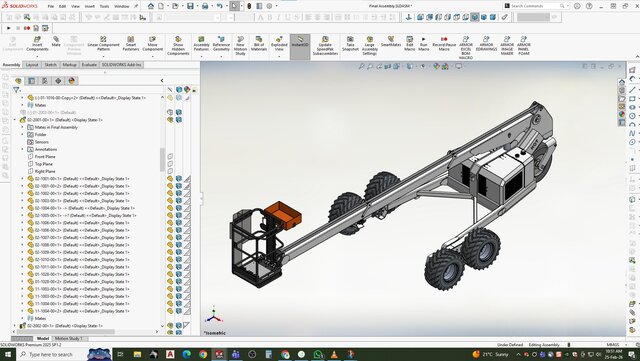
Task: Toggle Front Plane visibility in display pane
Action: tap(170, 157)
